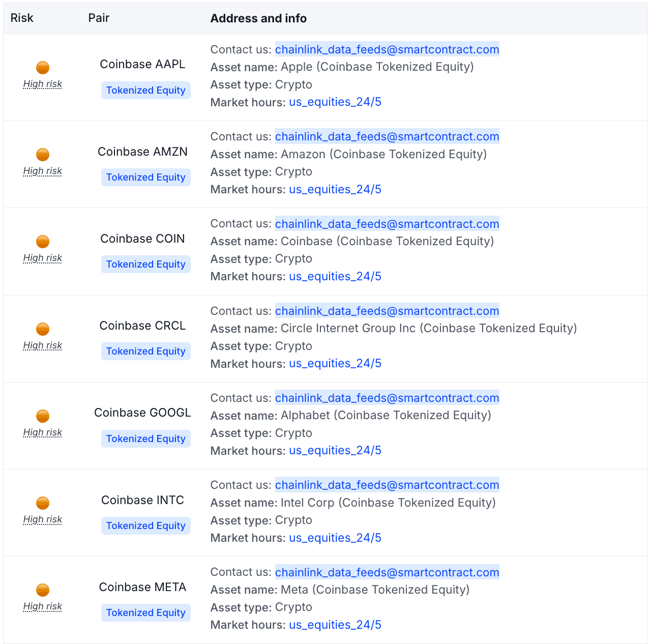The image size is (651, 644).
Task: Click Tokenized Equity tag under Coinbase COIN
Action: click(x=146, y=264)
